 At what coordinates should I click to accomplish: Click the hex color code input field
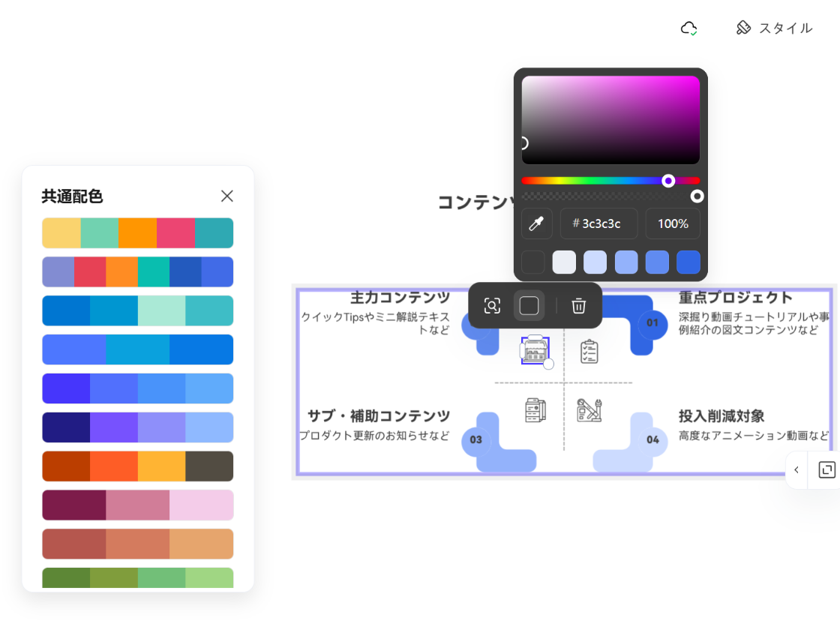tap(599, 223)
